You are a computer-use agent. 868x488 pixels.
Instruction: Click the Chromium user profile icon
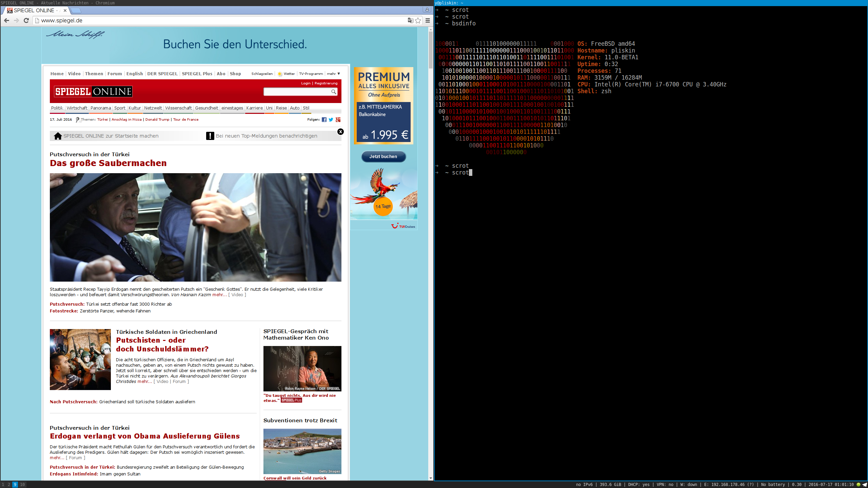click(x=427, y=9)
